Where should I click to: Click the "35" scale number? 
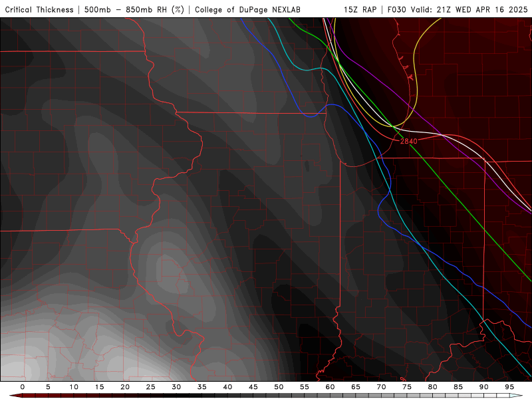pyautogui.click(x=201, y=387)
